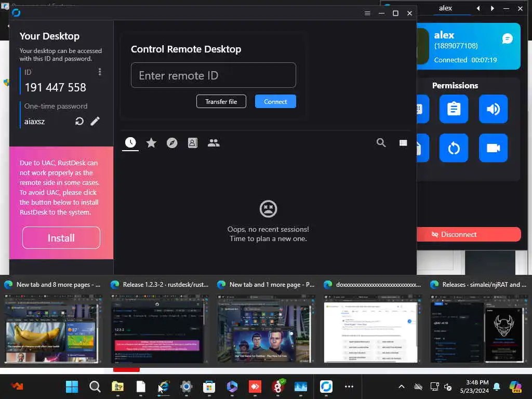Refresh the one-time password
Viewport: 532px width, 399px height.
tap(79, 121)
